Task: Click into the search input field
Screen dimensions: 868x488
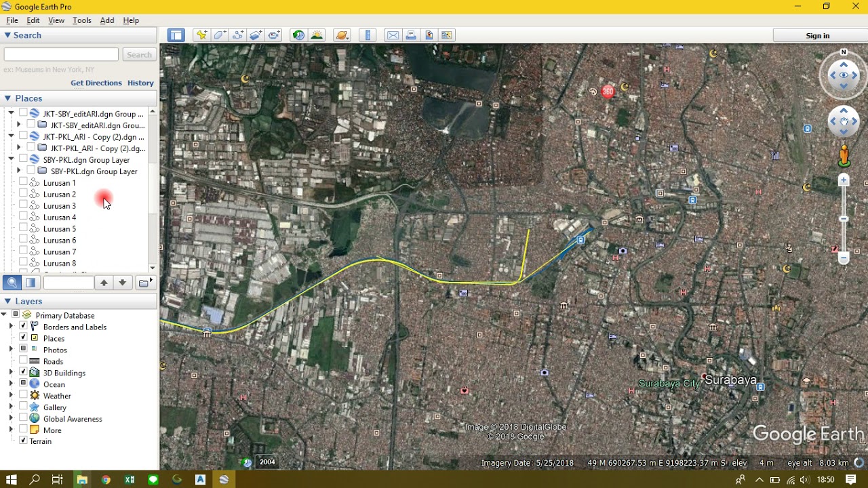Action: tap(61, 55)
